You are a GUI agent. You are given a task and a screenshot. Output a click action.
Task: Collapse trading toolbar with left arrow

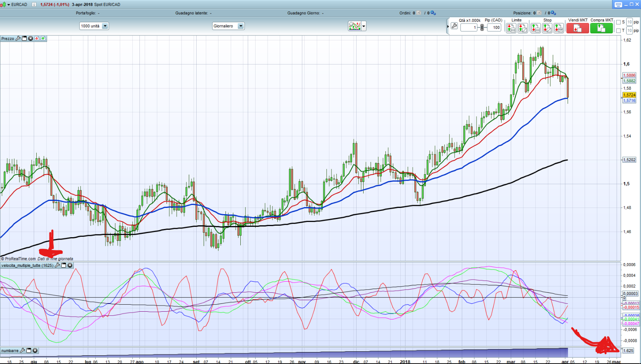click(x=448, y=26)
